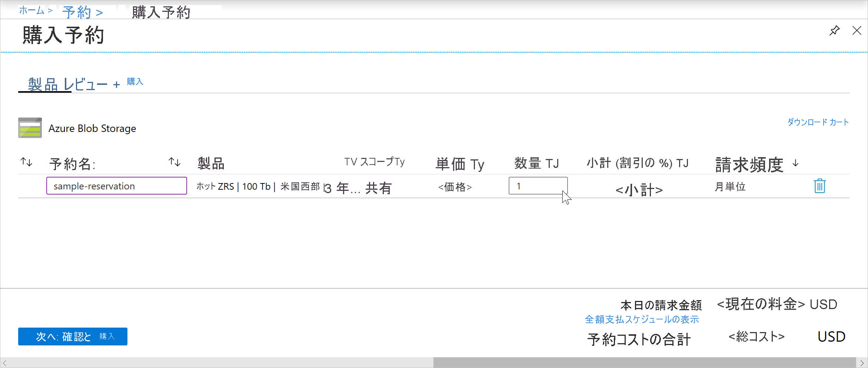
Task: Click the horizontal scrollbar's left arrow
Action: [4, 363]
